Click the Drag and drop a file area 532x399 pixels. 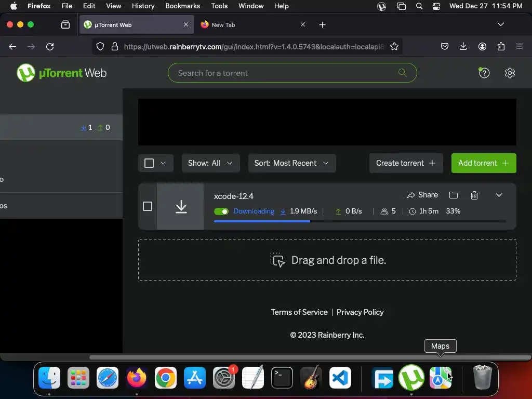[327, 260]
